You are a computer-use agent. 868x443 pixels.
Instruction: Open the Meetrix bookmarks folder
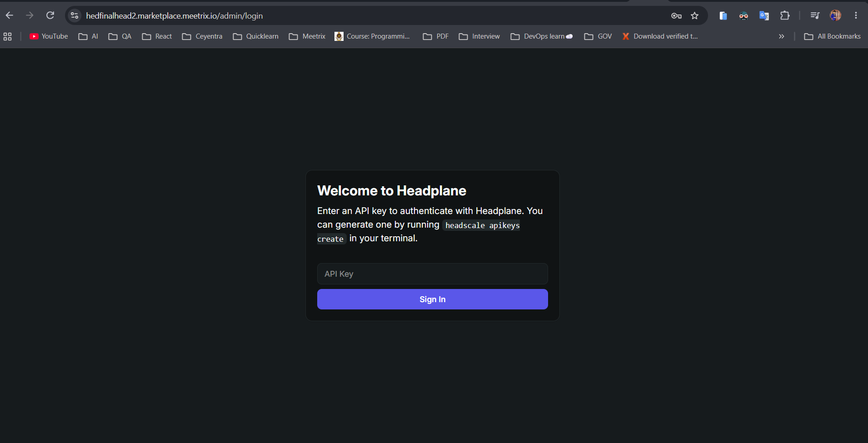coord(307,36)
